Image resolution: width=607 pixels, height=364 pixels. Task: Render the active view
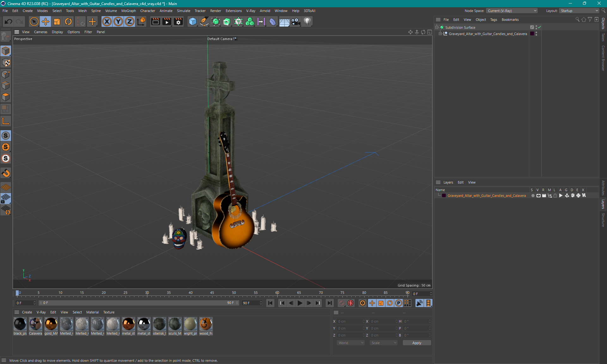(x=155, y=21)
